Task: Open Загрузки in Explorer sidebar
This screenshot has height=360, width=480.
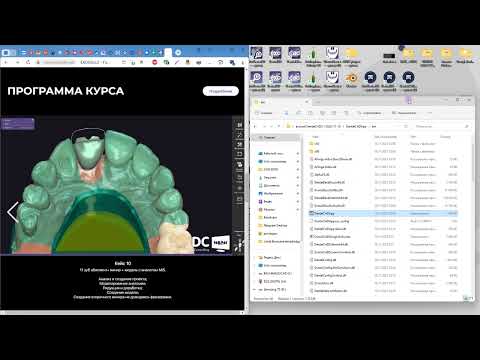Action: (x=270, y=177)
